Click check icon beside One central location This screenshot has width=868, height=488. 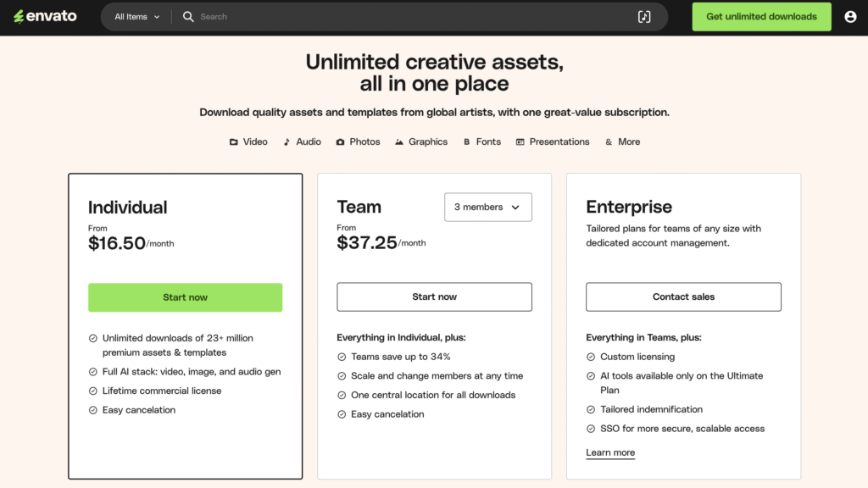(x=342, y=396)
